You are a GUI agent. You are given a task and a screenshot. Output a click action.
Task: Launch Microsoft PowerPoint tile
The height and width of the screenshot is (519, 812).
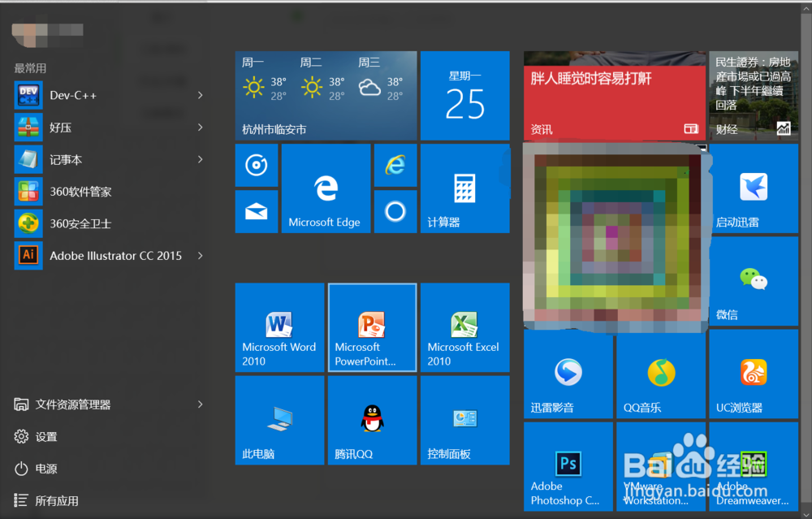point(373,327)
